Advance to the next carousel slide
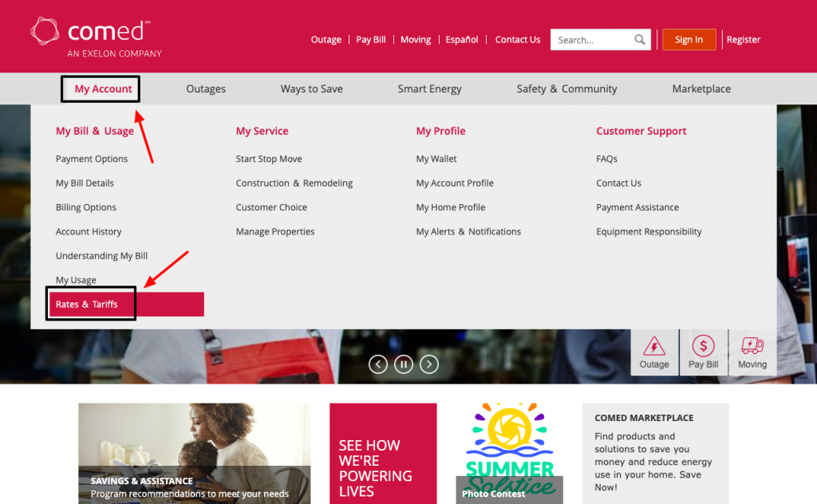This screenshot has width=817, height=504. click(x=428, y=364)
